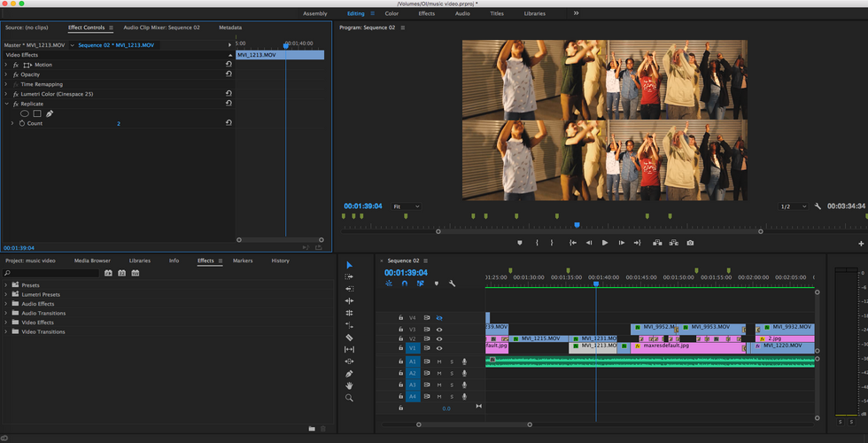Mute audio track A1

coord(438,361)
